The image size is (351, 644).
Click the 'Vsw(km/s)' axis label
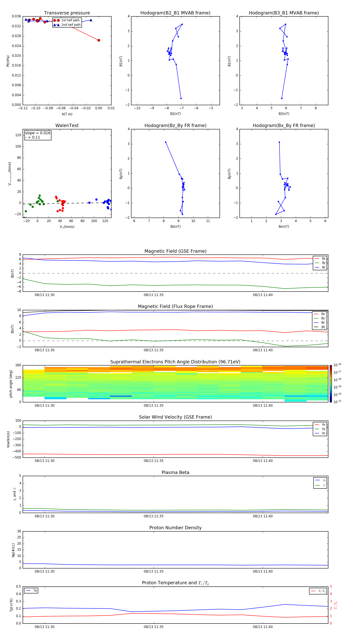click(8, 439)
